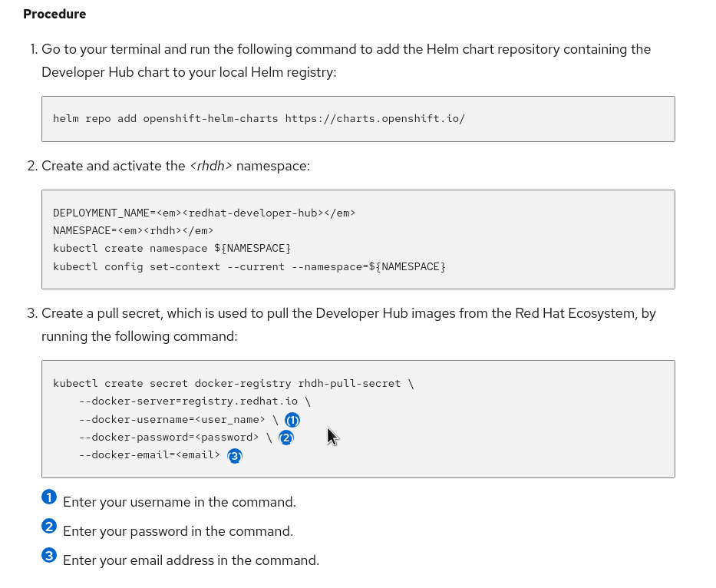The width and height of the screenshot is (716, 588).
Task: Click 'Enter your email address in the command' text
Action: (x=190, y=560)
